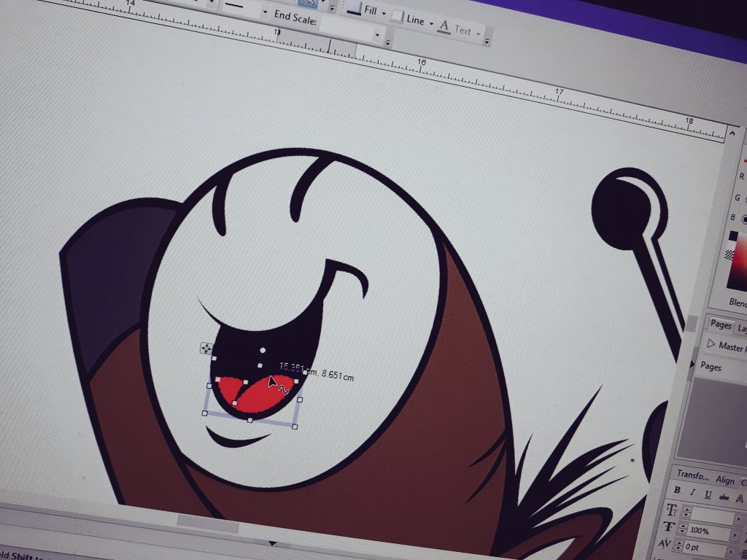
Task: Click the Text color 'A' icon
Action: pos(444,27)
